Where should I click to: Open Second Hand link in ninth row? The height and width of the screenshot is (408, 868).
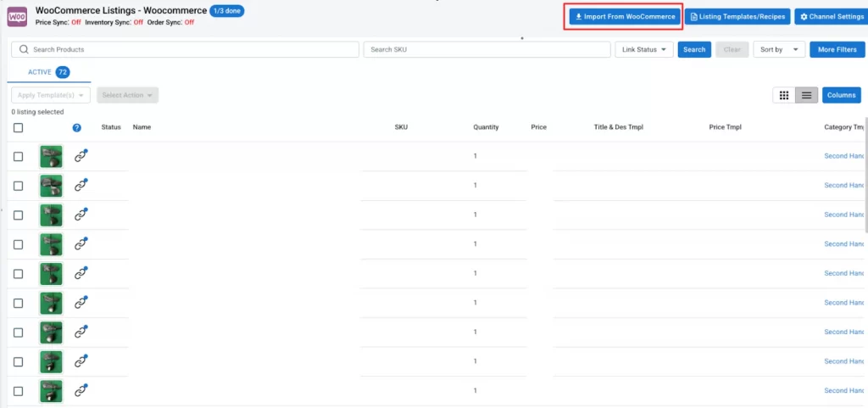(845, 391)
